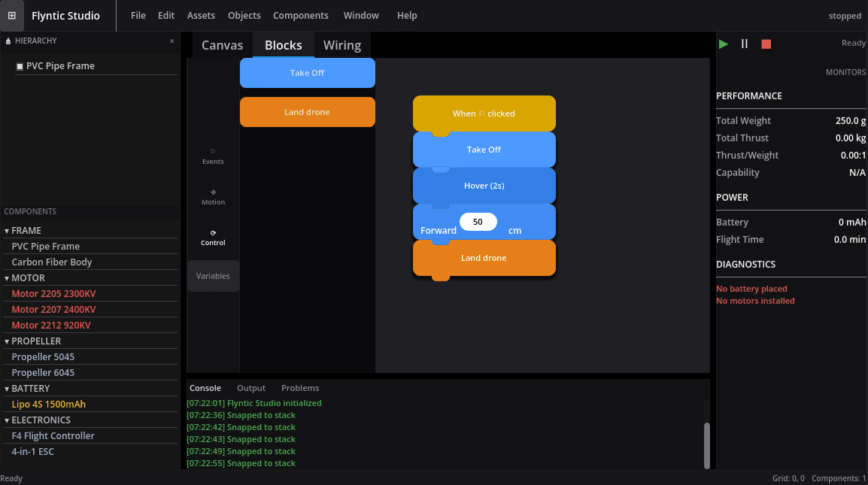The width and height of the screenshot is (868, 485).
Task: Select the Hover (2s) block
Action: click(x=484, y=186)
